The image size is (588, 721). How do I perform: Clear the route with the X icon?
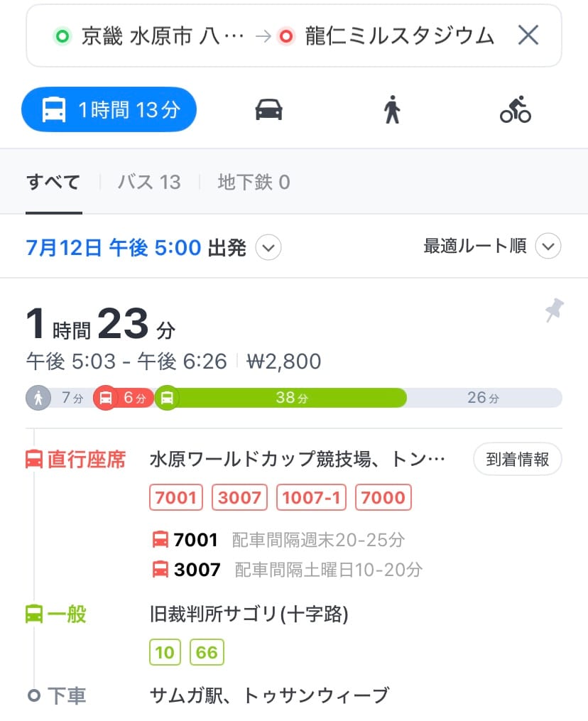[x=528, y=36]
